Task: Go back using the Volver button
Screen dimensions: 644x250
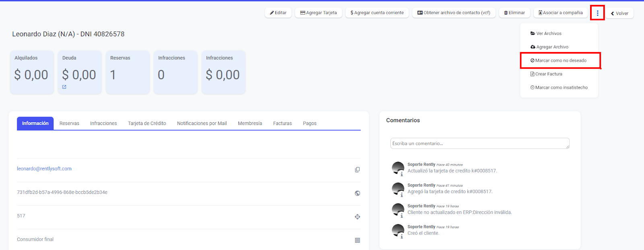Action: coord(620,13)
